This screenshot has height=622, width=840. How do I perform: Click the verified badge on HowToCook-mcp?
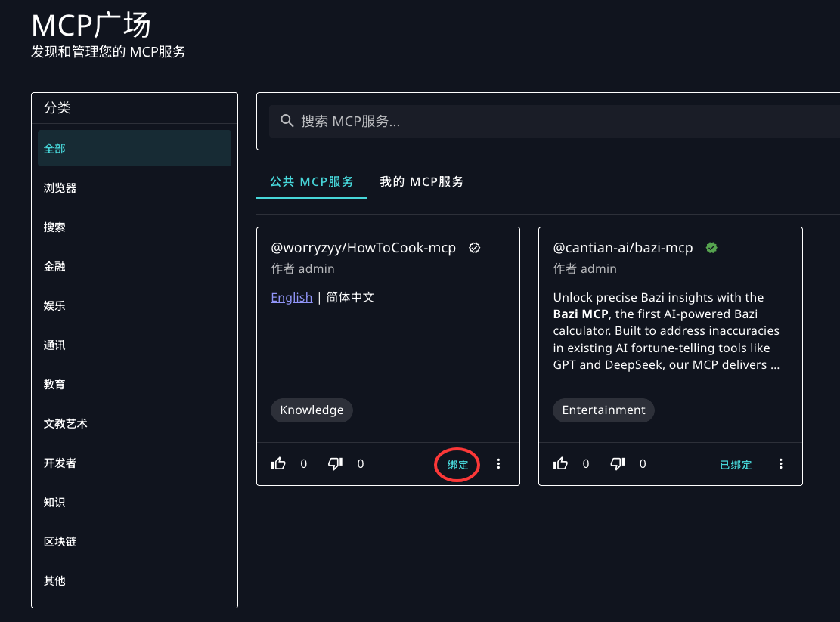pos(474,247)
